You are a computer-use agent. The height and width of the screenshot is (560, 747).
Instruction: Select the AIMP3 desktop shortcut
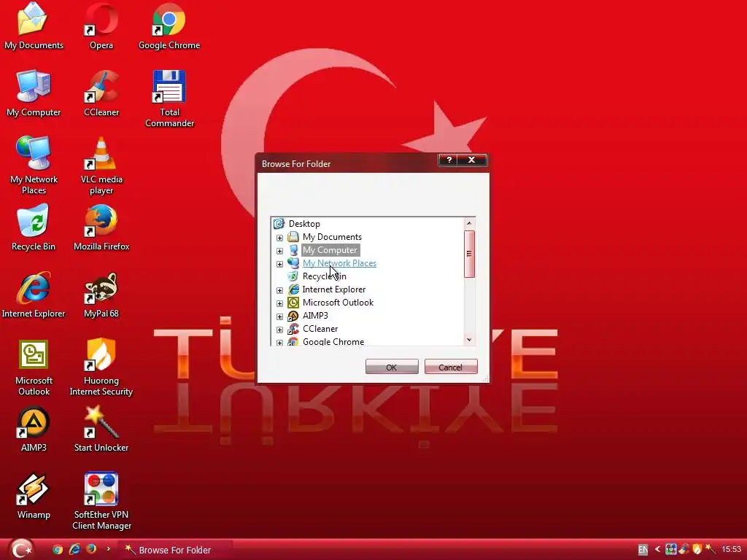pos(34,429)
